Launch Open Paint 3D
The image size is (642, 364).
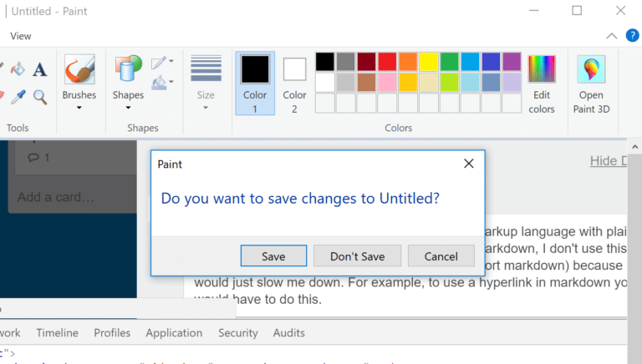click(591, 84)
